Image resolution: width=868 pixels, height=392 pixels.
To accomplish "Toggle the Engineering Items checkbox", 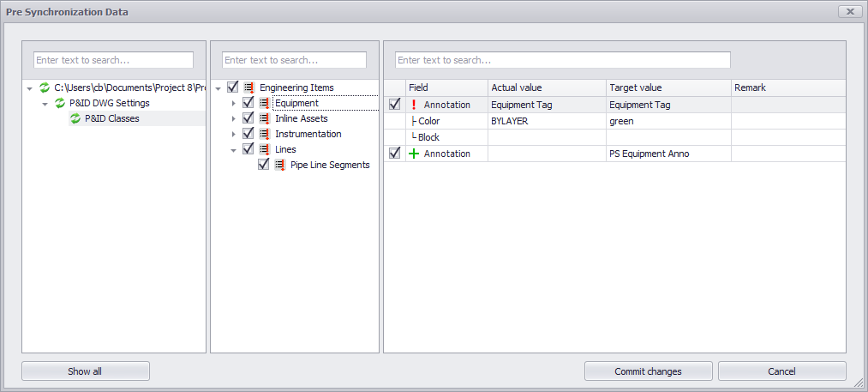I will (233, 87).
